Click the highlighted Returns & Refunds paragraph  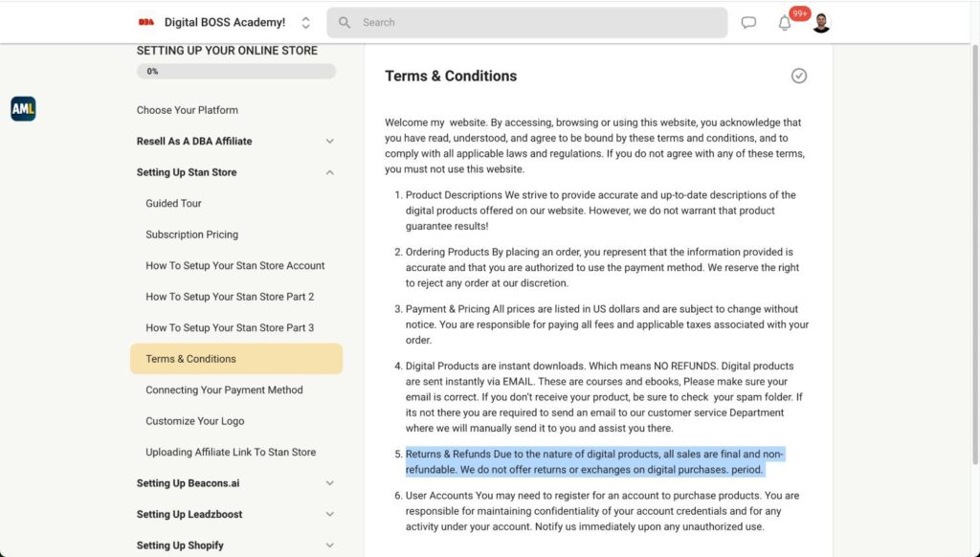tap(594, 462)
